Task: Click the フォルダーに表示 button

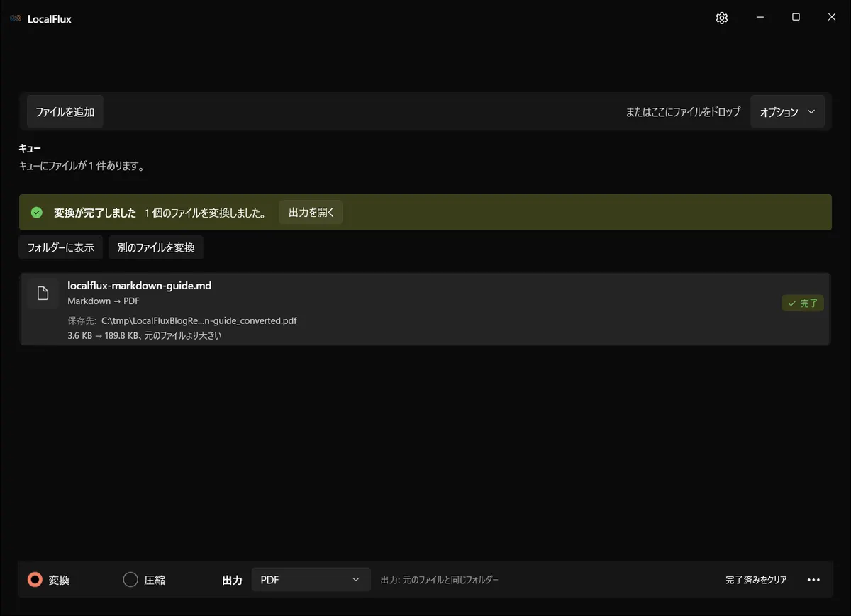Action: pos(61,248)
